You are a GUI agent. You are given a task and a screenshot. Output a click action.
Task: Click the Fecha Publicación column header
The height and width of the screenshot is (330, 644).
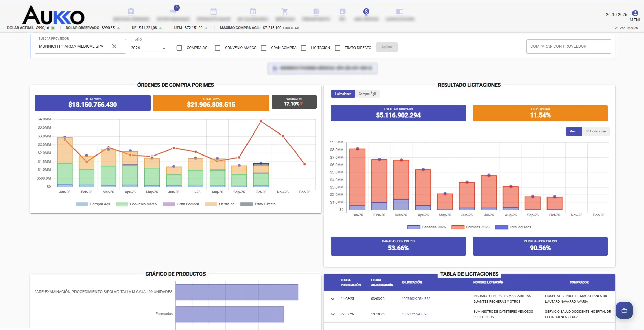(350, 283)
